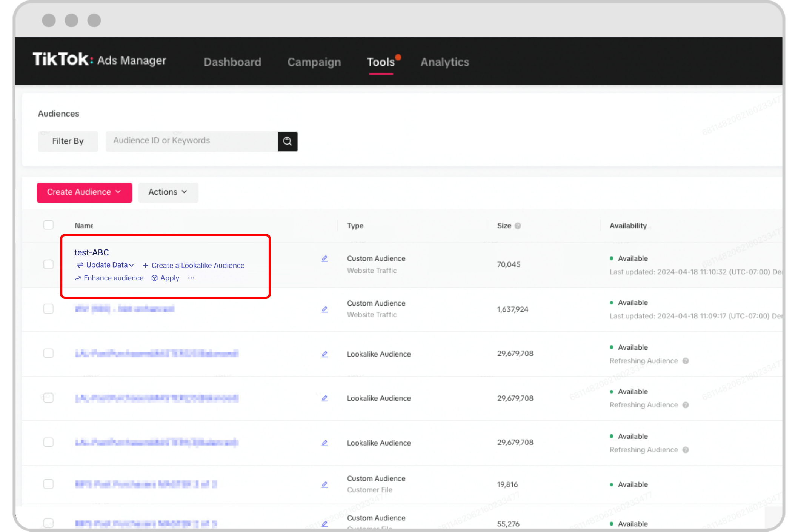Viewport: 798px width, 532px height.
Task: Toggle the select-all checkbox in table header
Action: (48, 225)
